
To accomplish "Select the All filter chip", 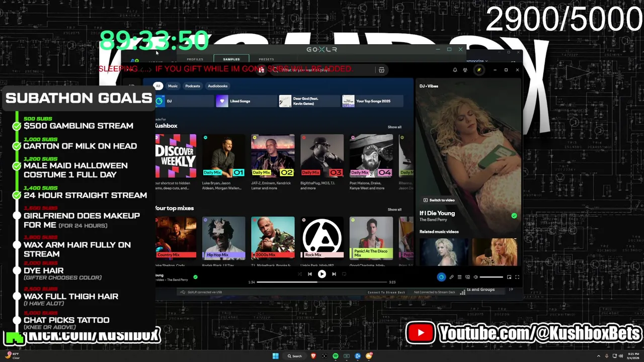I will pos(158,86).
